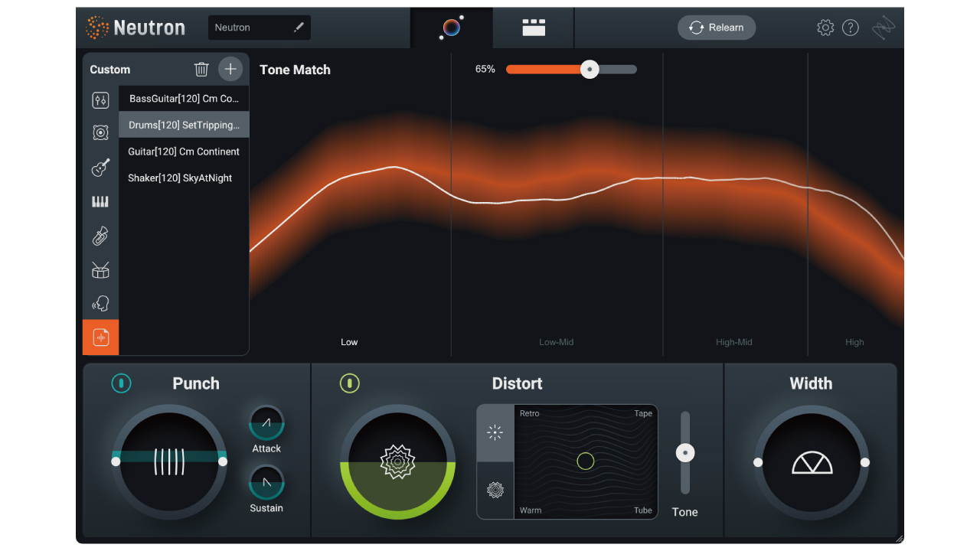Screen dimensions: 980x551
Task: Disable the Distort module power toggle
Action: coord(350,383)
